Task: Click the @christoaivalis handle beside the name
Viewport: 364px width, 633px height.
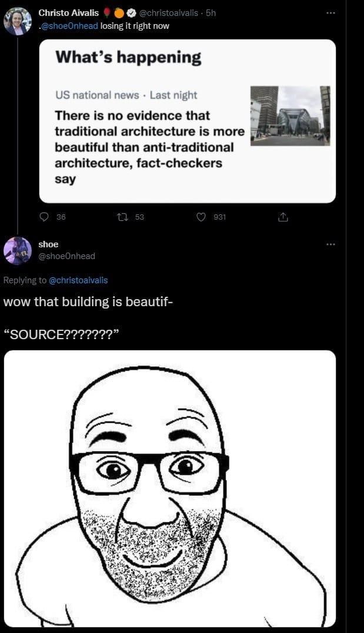Action: click(169, 13)
